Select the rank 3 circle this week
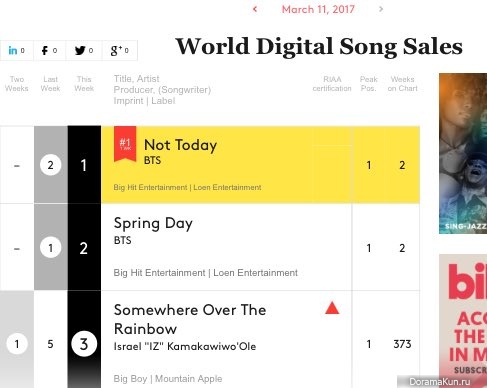Screen dimensions: 487x388 (x=84, y=344)
